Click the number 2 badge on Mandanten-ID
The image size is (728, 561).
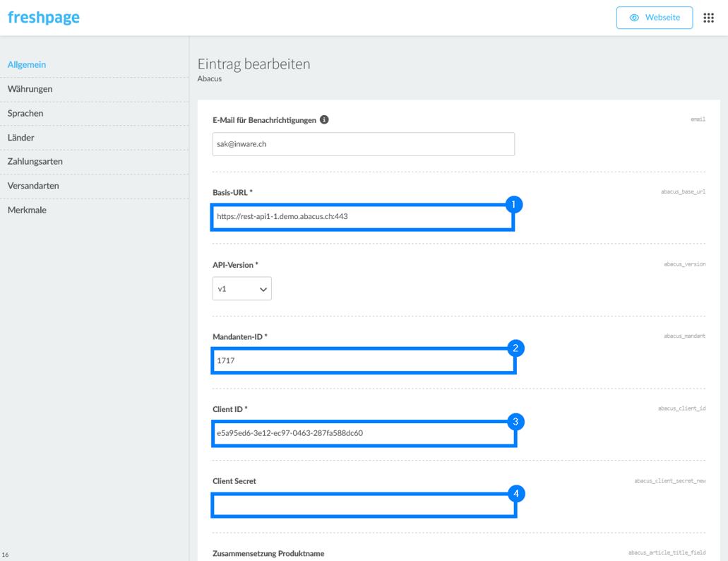coord(515,348)
